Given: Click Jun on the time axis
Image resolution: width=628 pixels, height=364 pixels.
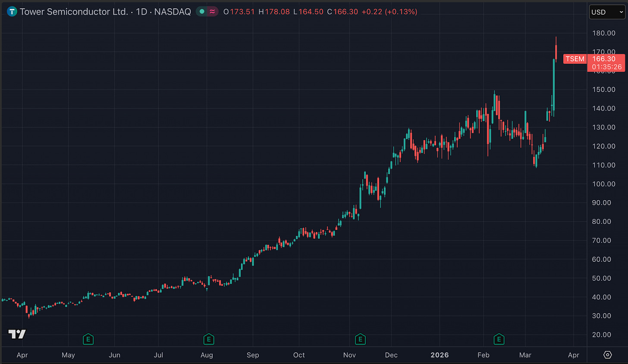Looking at the screenshot, I should click(x=114, y=355).
